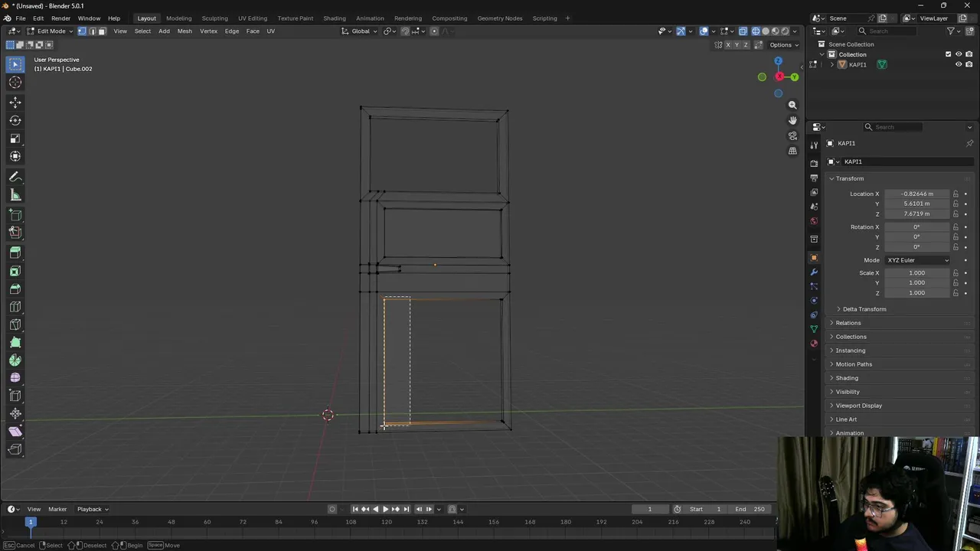Click the pan hand viewport icon
The image size is (980, 551).
coord(792,120)
